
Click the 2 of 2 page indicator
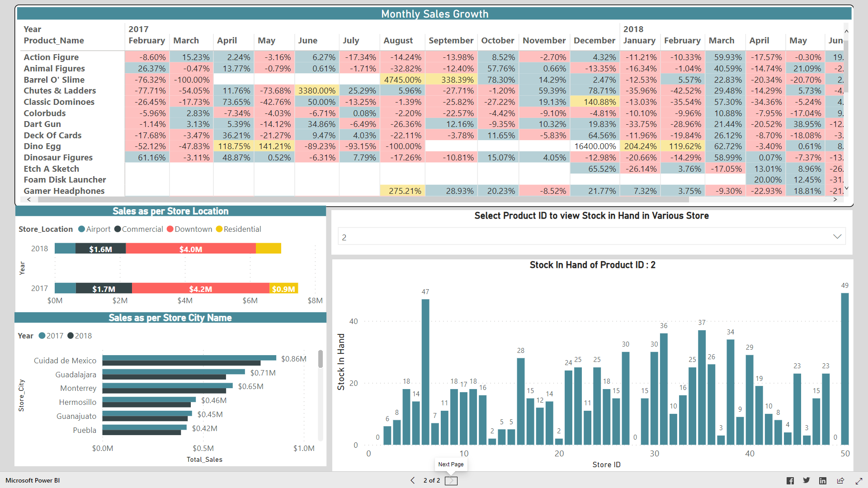point(431,480)
